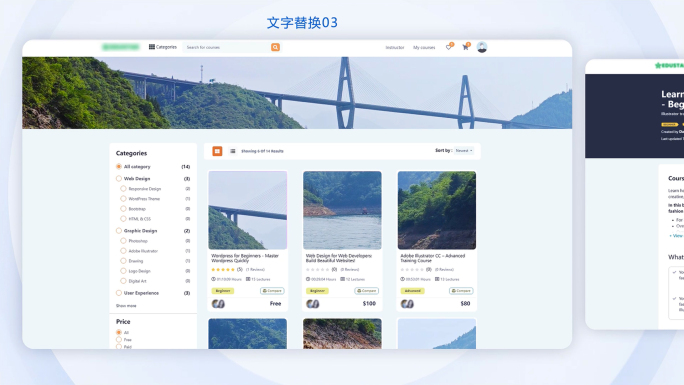Click the 'Showing 6 of 14 Results' text
Viewport: 684px width, 385px height.
tap(262, 151)
